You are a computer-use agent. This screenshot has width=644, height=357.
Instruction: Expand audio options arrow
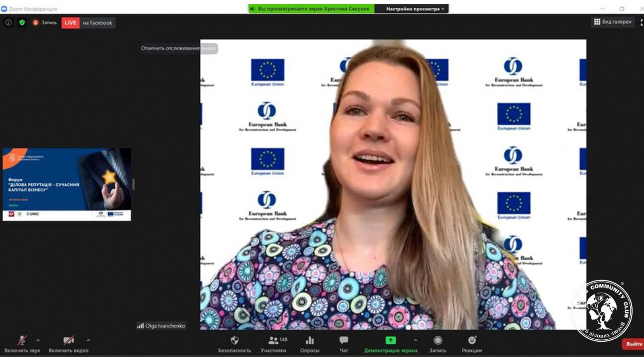[x=38, y=340]
